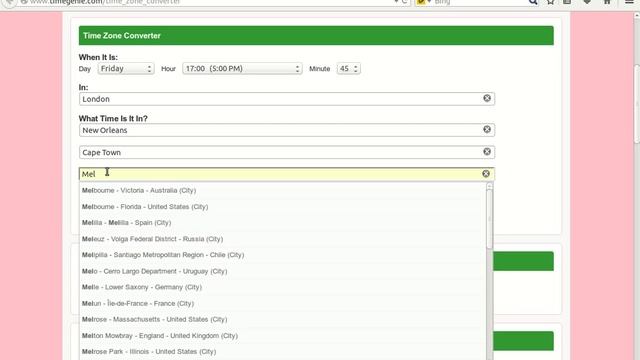640x360 pixels.
Task: Clear the New Orleans field
Action: tap(487, 129)
